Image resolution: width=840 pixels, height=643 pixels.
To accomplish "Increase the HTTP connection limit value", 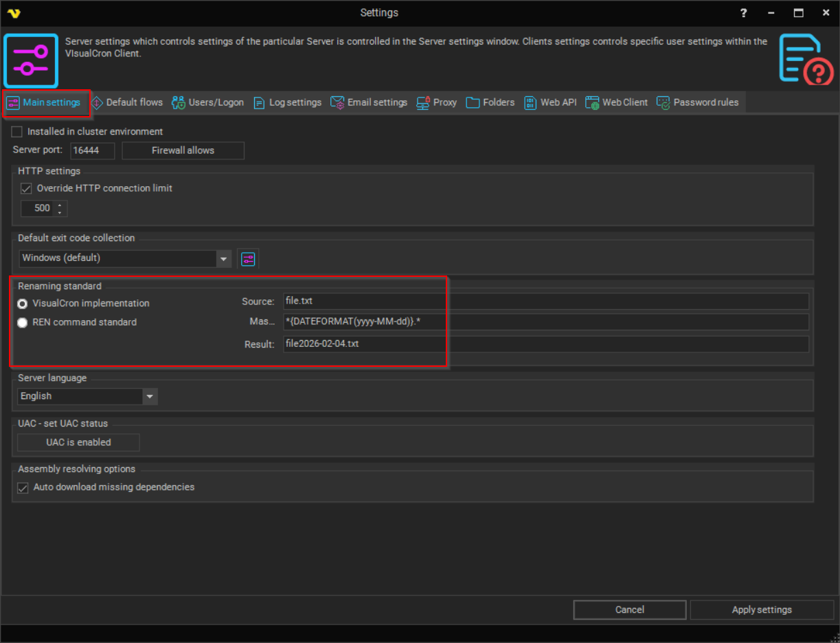I will tap(60, 205).
